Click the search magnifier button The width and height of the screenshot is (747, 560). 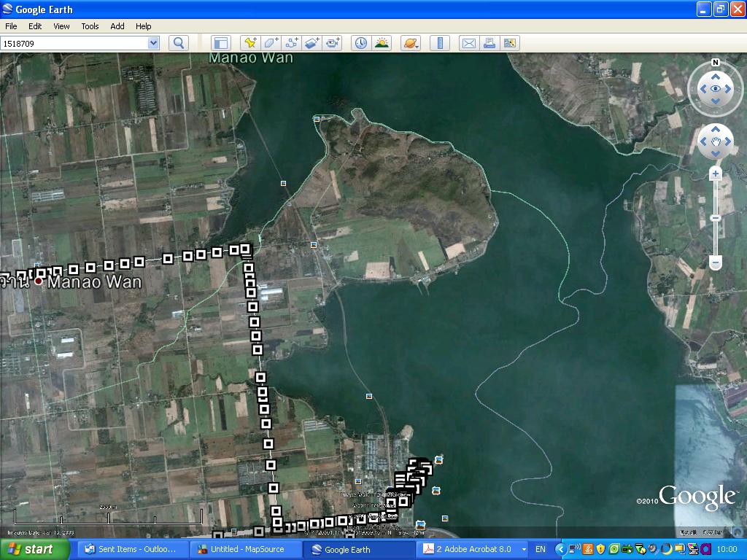(x=179, y=43)
